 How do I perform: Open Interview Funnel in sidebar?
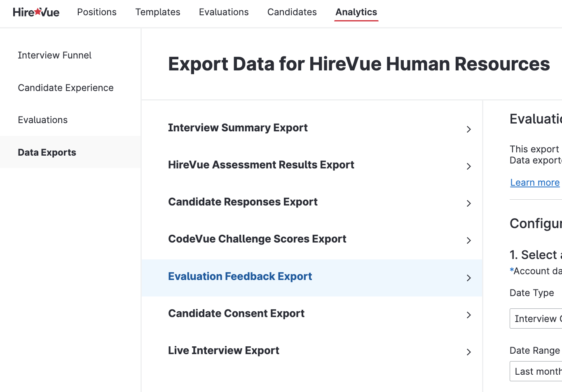click(55, 55)
